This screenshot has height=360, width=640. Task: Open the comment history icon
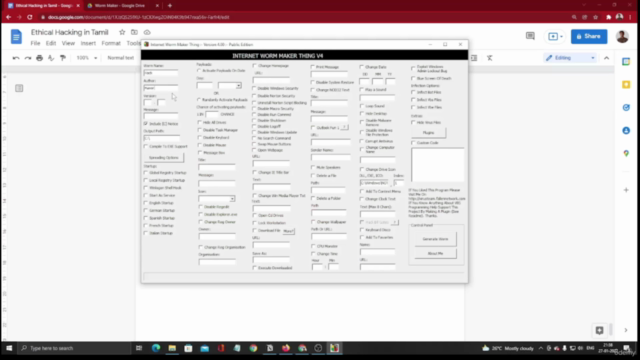pyautogui.click(x=530, y=36)
